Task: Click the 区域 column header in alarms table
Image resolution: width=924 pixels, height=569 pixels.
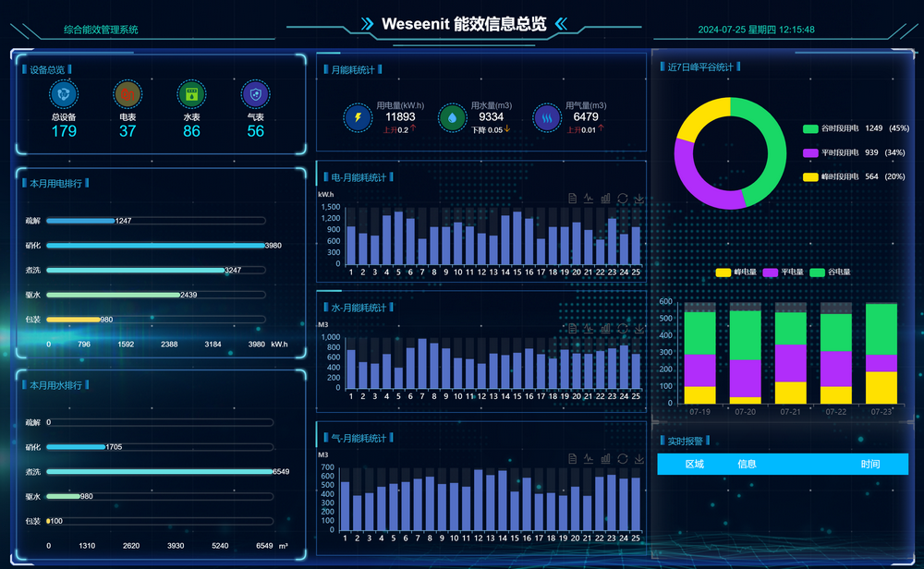Action: [x=695, y=464]
